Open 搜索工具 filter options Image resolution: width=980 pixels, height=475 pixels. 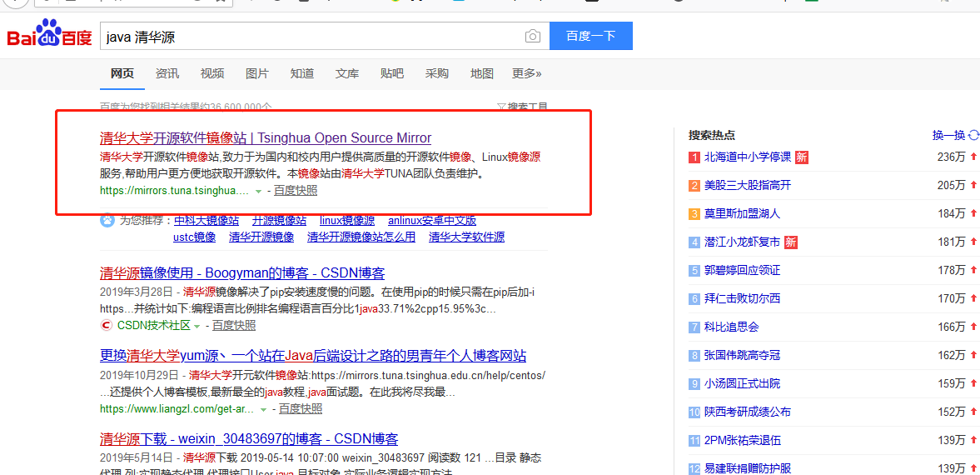point(523,107)
